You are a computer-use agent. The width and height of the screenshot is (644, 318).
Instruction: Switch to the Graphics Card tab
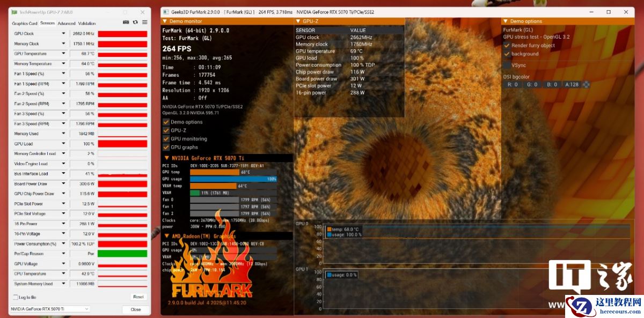pos(25,24)
